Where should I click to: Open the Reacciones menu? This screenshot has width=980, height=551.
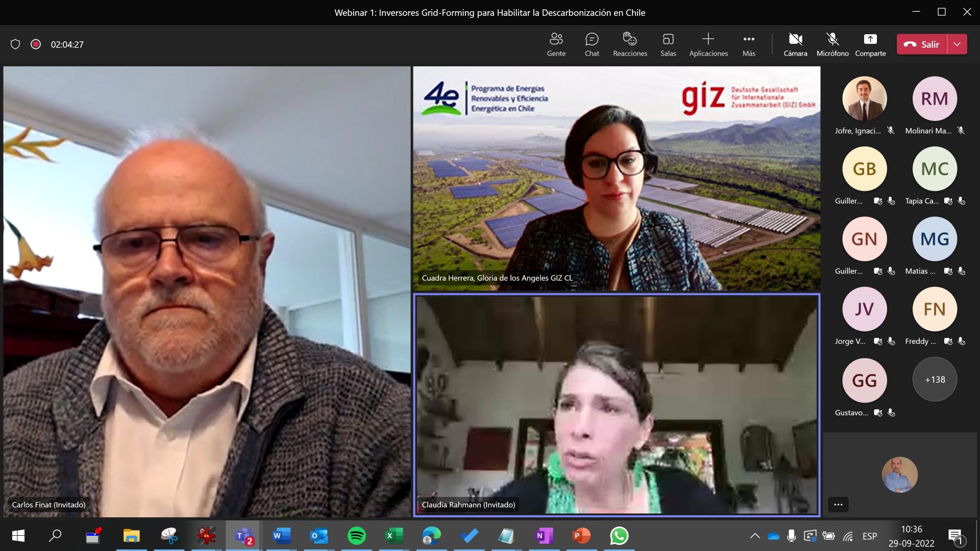click(629, 44)
